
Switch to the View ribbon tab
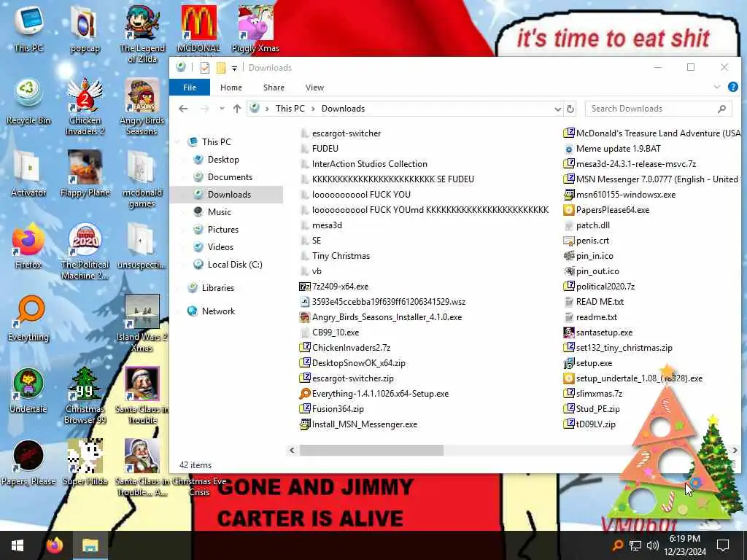click(314, 87)
